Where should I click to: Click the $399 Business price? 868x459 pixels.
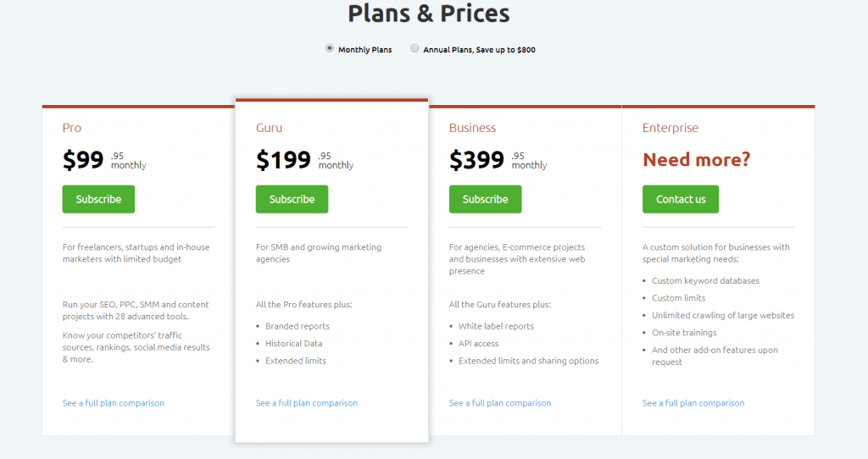pos(476,160)
